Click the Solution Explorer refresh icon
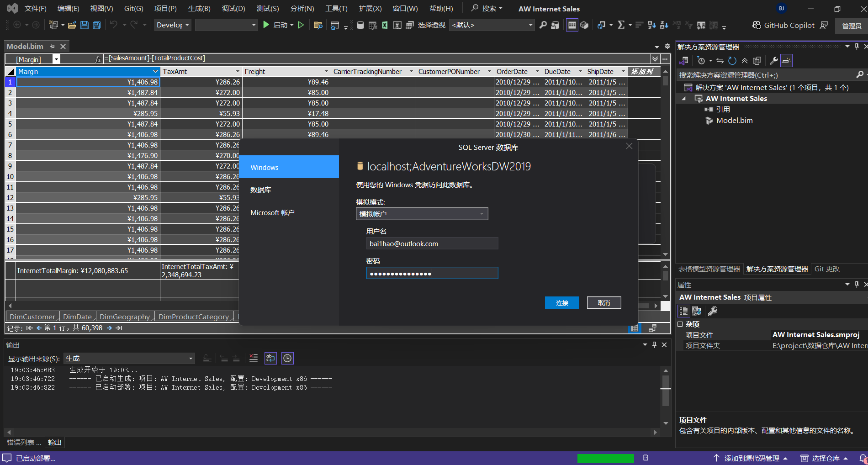The image size is (868, 465). [x=732, y=60]
